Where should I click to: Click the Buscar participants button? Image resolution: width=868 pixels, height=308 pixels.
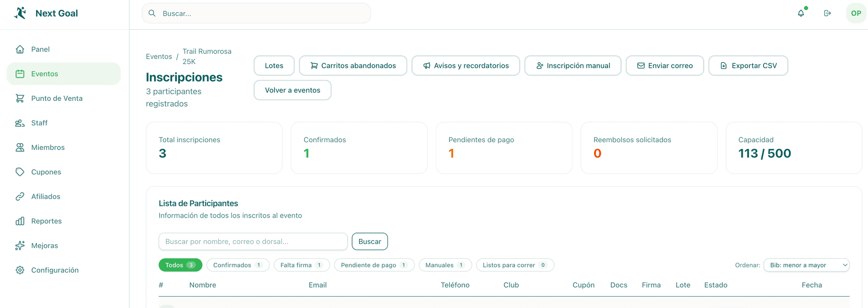pyautogui.click(x=370, y=242)
